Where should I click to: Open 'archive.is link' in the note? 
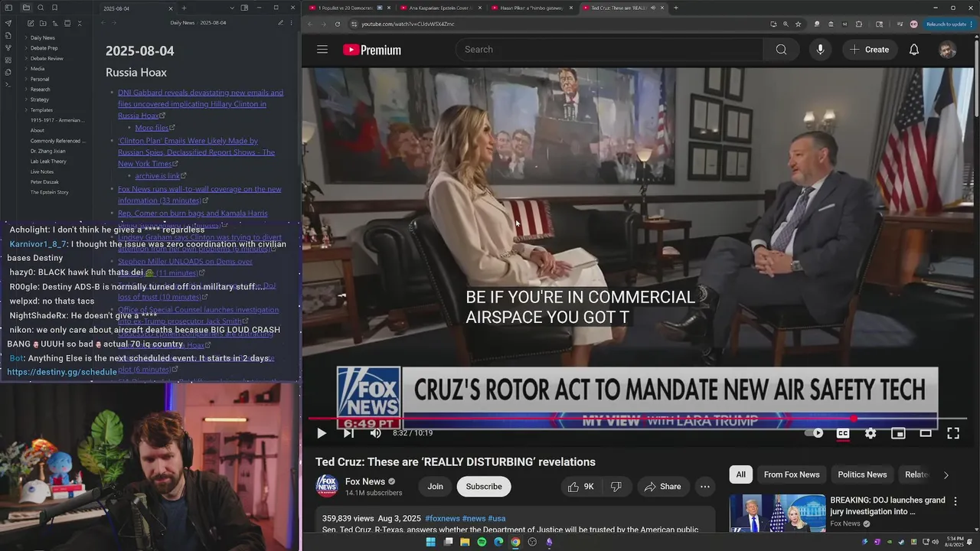pyautogui.click(x=158, y=176)
